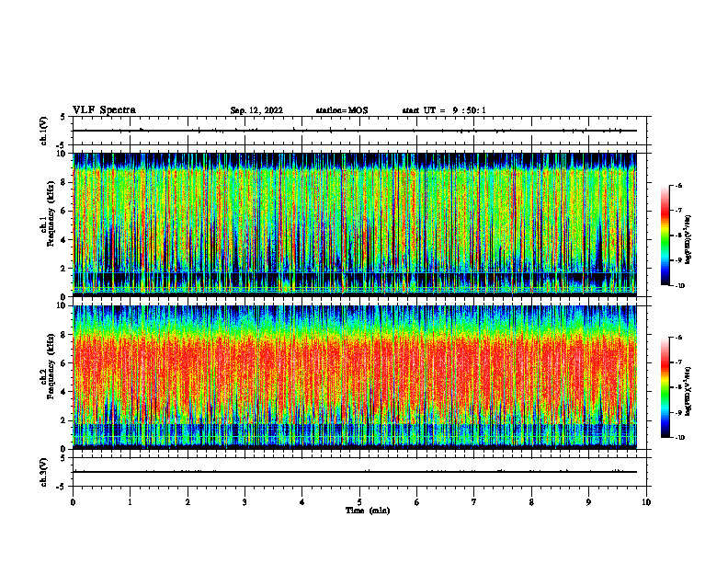This screenshot has height=563, width=728.
Task: Click the "4" kHz tick of ch.1 spectrogram
Action: pyautogui.click(x=63, y=240)
